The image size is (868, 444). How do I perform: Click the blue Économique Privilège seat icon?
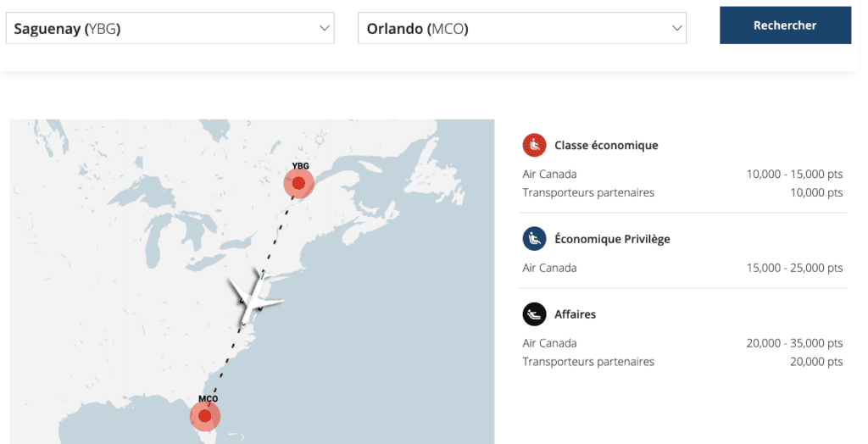(534, 239)
